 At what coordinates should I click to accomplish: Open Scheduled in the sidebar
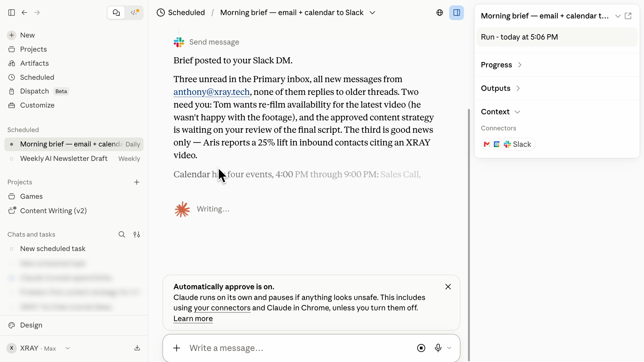pos(37,77)
